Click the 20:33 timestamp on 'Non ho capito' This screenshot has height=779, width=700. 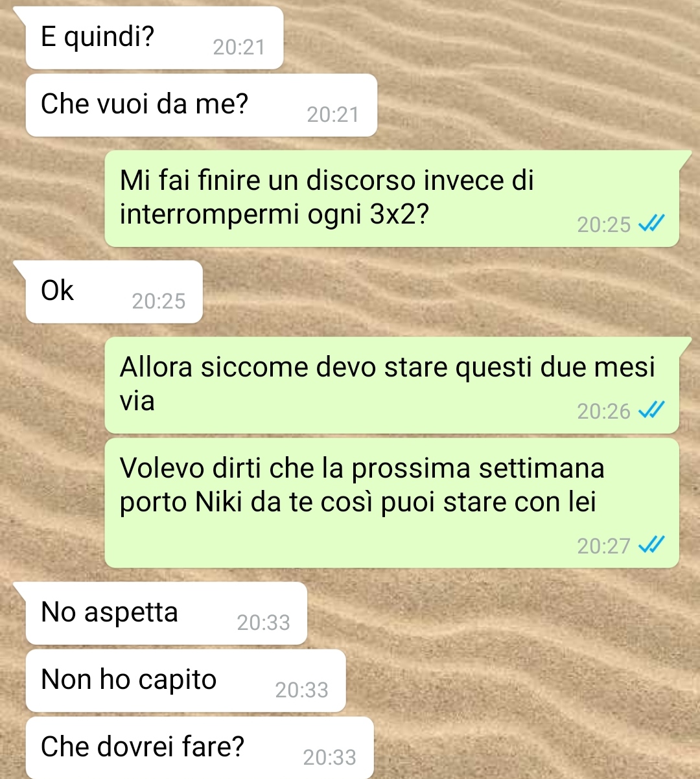click(x=301, y=690)
